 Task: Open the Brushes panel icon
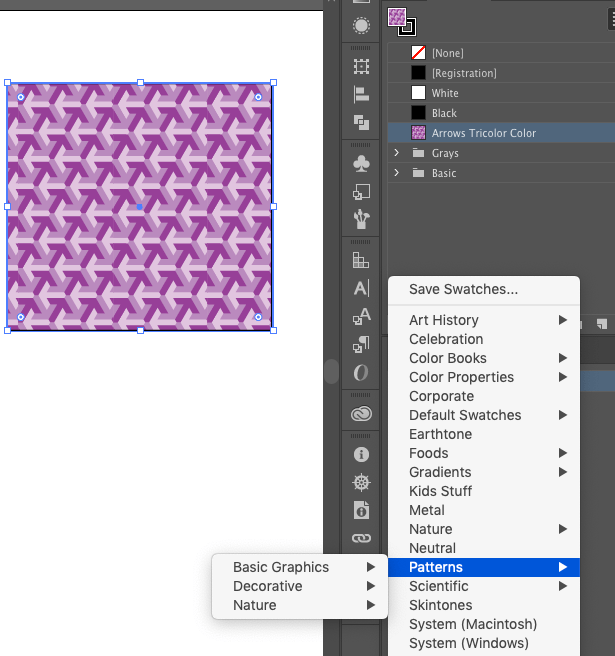click(361, 219)
